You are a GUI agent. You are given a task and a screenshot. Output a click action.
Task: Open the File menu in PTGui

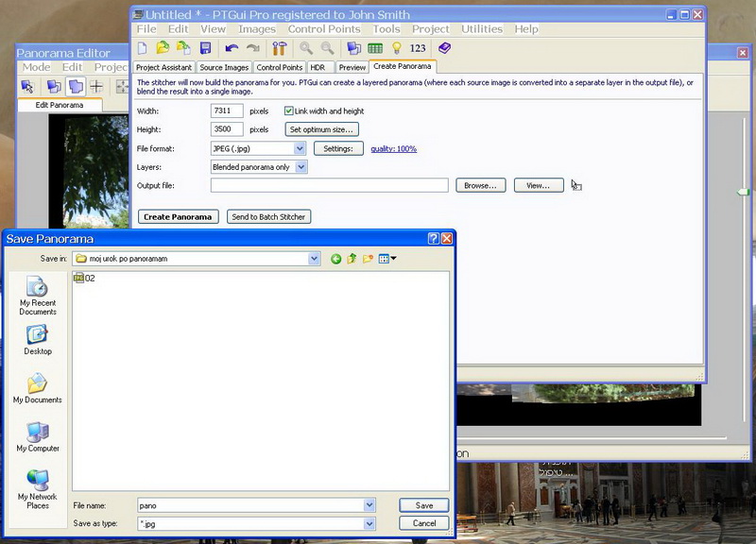click(x=146, y=29)
